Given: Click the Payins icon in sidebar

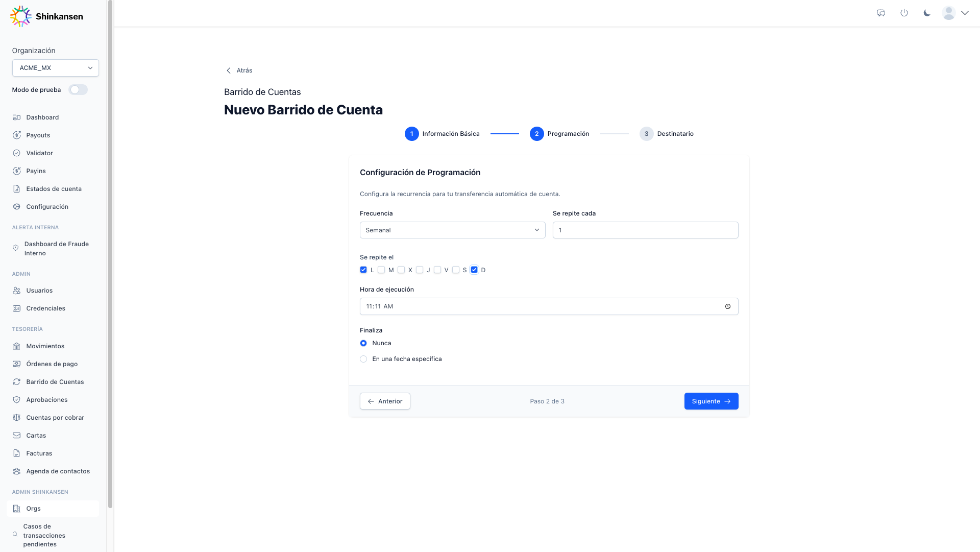Looking at the screenshot, I should [x=16, y=171].
